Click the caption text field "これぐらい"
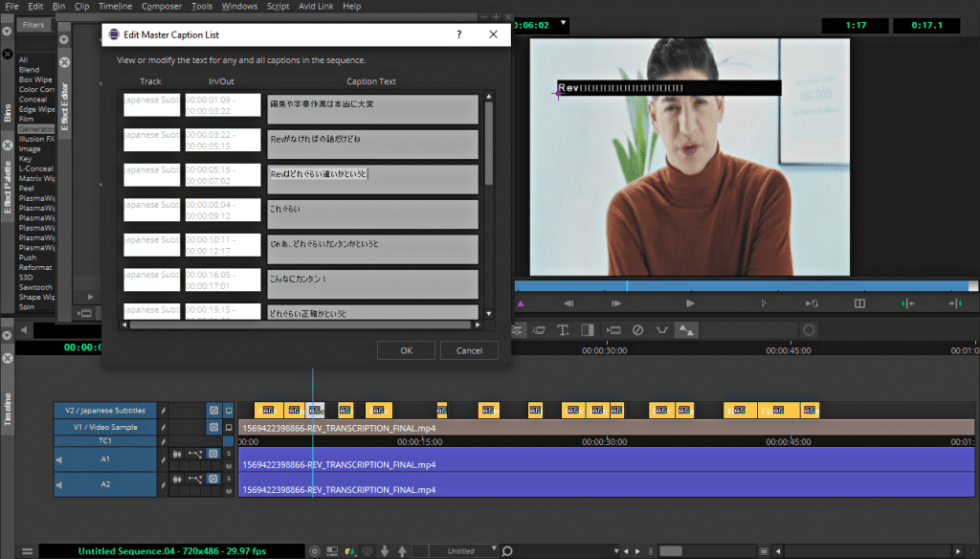 372,213
